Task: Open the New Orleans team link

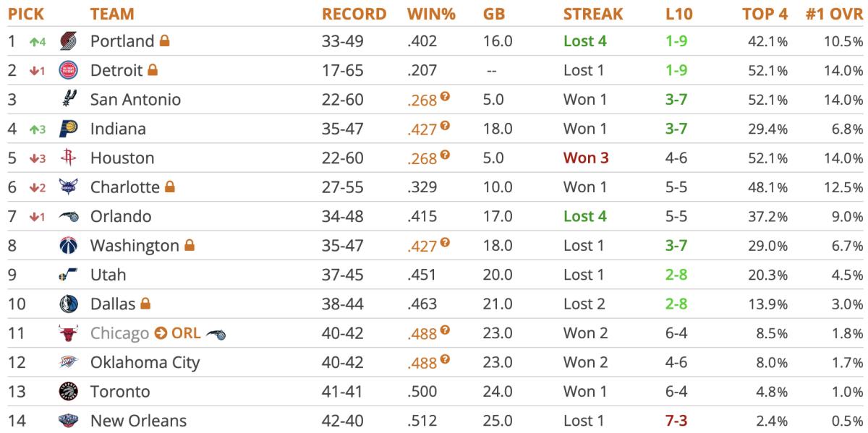Action: coord(138,421)
